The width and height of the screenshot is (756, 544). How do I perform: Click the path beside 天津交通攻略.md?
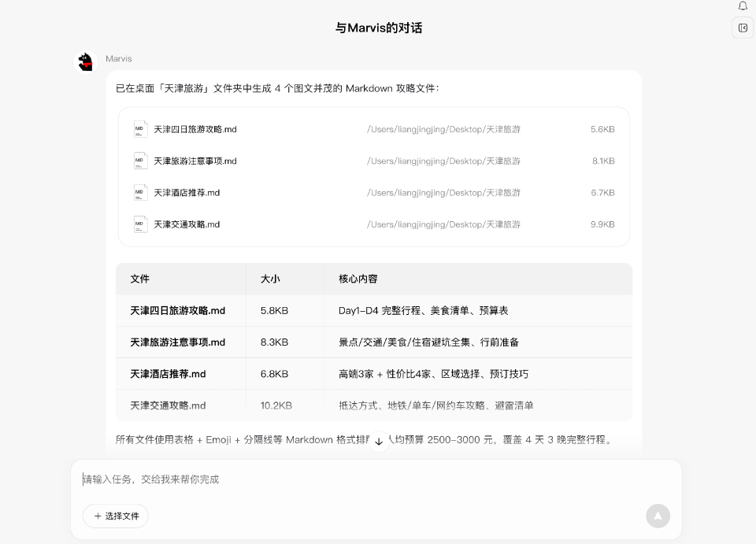tap(443, 224)
